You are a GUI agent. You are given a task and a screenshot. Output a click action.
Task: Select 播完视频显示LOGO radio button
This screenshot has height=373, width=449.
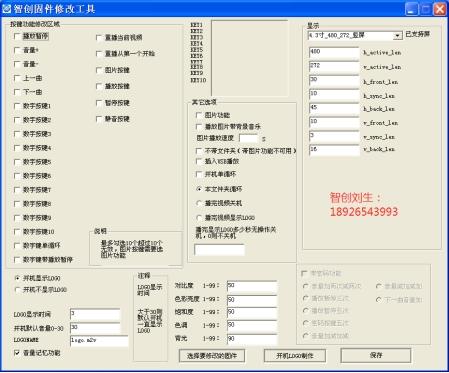point(199,218)
